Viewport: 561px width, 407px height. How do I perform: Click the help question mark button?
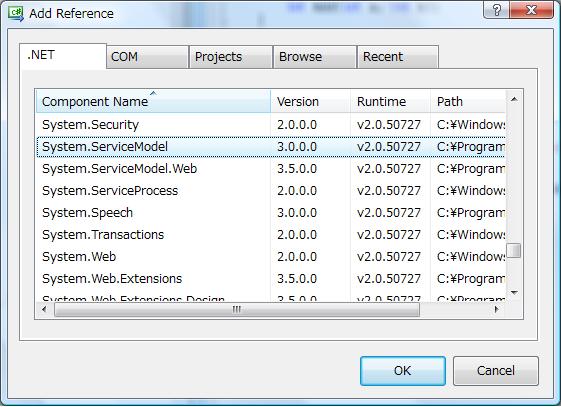pos(496,10)
